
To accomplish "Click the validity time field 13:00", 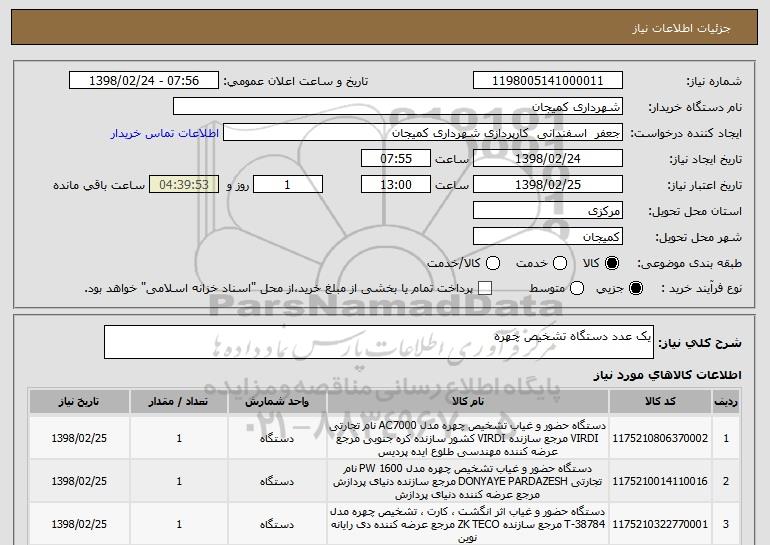I will tap(396, 185).
